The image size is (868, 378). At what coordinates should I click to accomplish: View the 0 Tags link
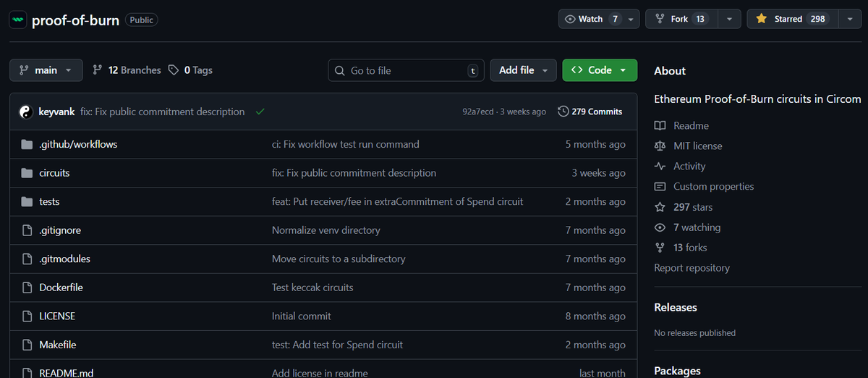click(x=190, y=70)
